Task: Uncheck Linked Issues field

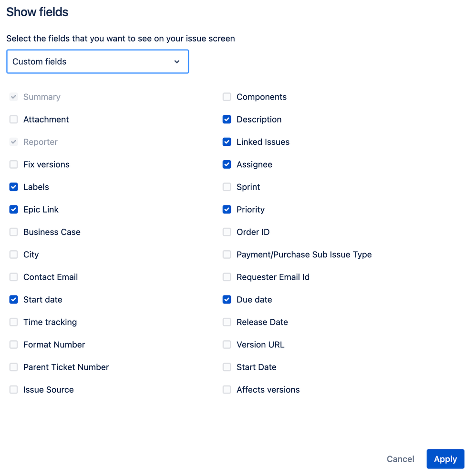Action: click(x=227, y=142)
